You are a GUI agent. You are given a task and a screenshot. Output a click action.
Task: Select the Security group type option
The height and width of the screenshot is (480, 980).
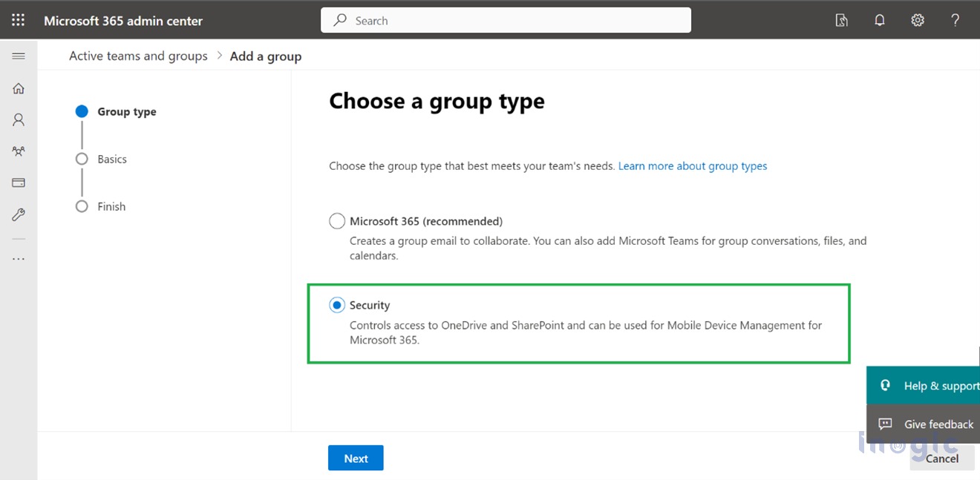(337, 304)
